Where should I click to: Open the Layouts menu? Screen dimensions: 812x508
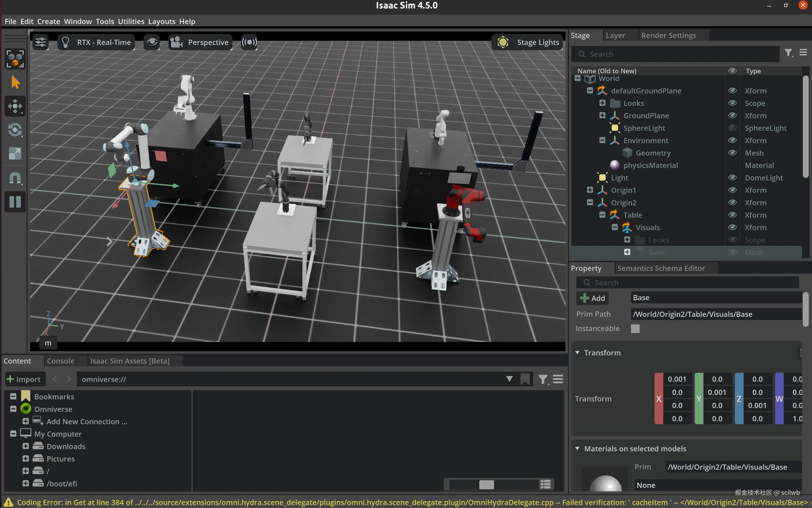click(162, 22)
